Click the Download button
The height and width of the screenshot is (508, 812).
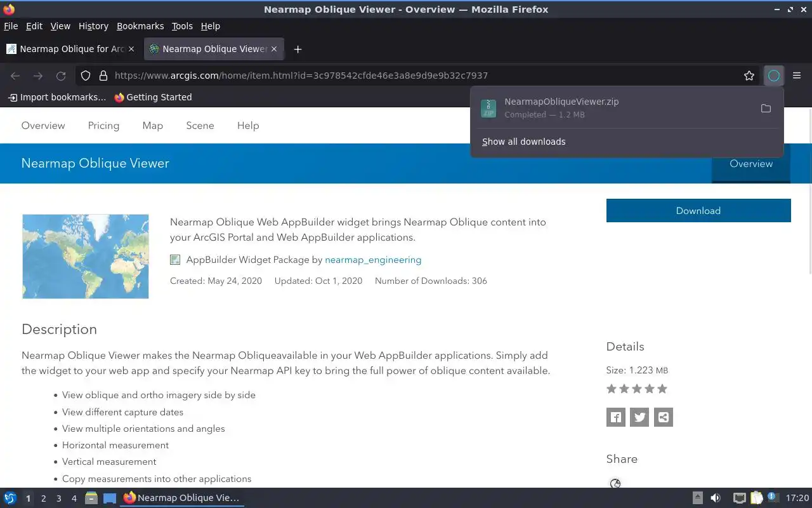[x=698, y=211]
